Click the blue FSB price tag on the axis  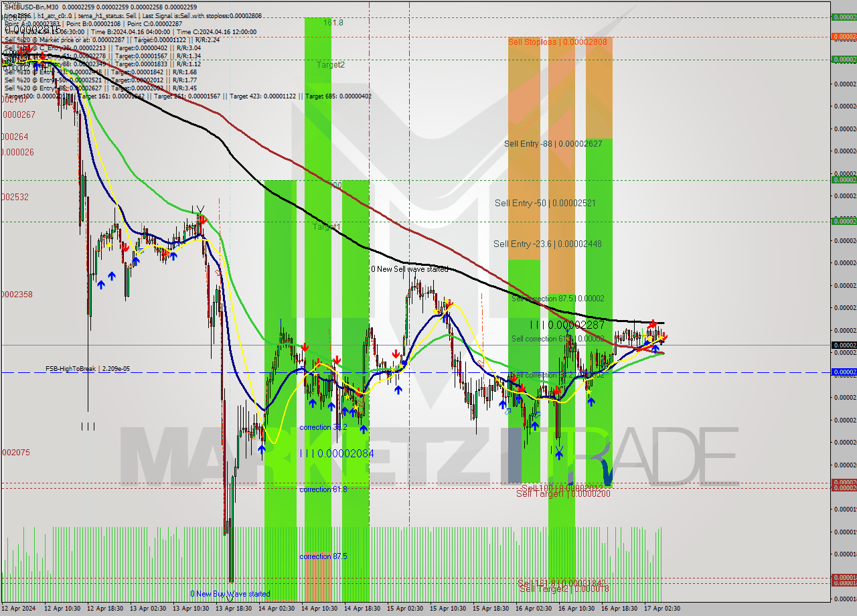click(844, 372)
